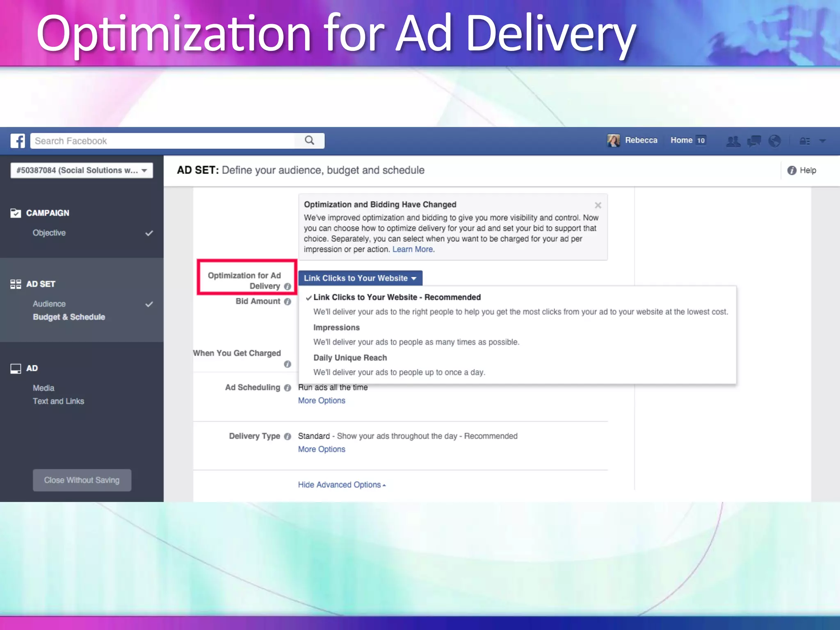Click the Home notification count badge

701,140
